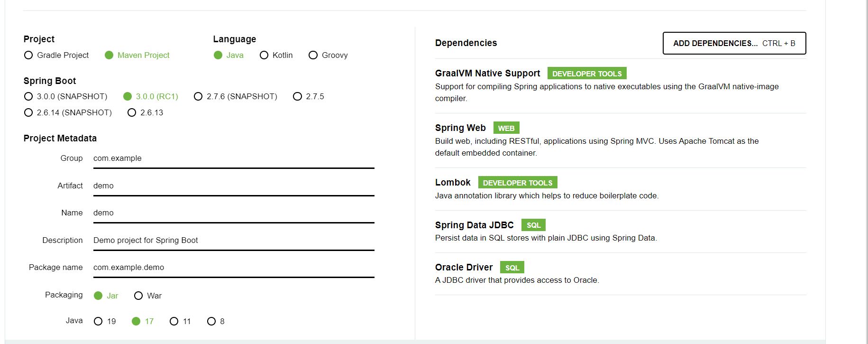Select Spring Boot 2.6.14 (SNAPSHOT)

[68, 112]
